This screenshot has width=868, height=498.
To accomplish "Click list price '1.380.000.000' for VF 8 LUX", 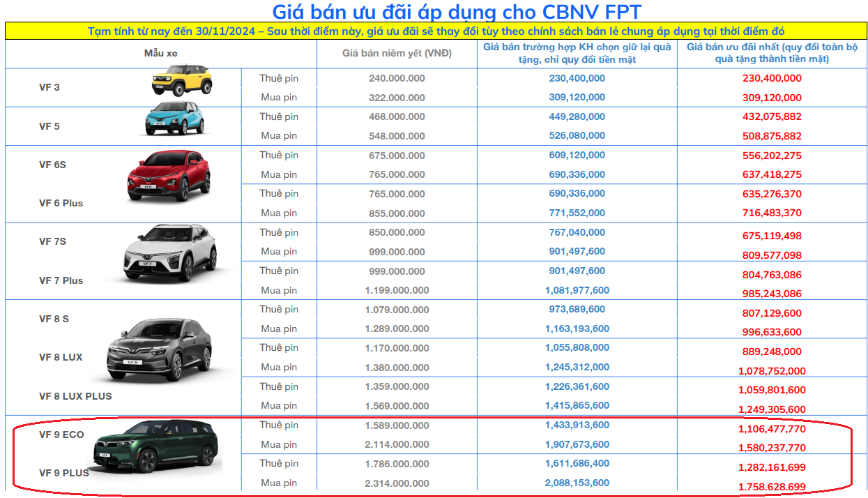I will [x=397, y=368].
